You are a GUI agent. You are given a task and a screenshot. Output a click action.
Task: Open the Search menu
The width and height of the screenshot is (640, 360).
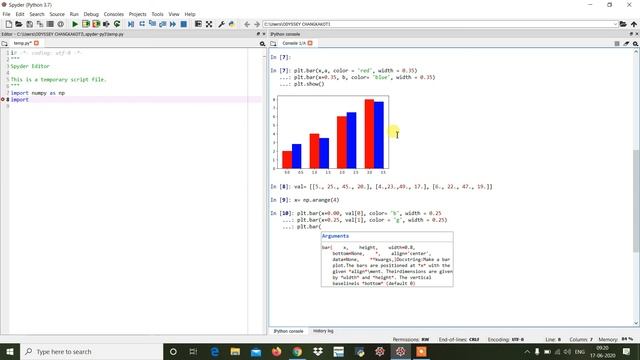pos(37,14)
